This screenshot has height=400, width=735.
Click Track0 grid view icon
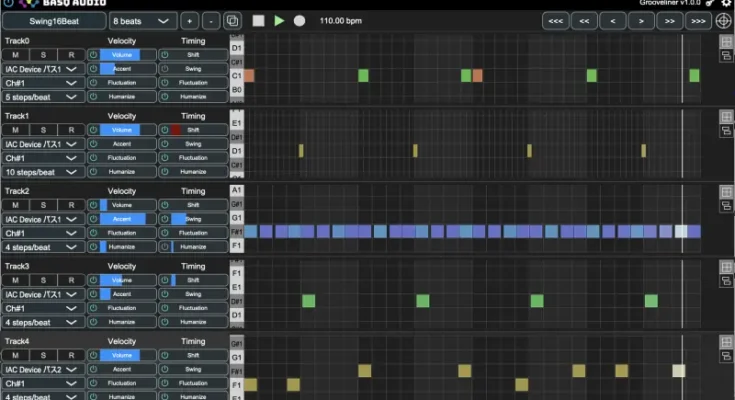(726, 42)
